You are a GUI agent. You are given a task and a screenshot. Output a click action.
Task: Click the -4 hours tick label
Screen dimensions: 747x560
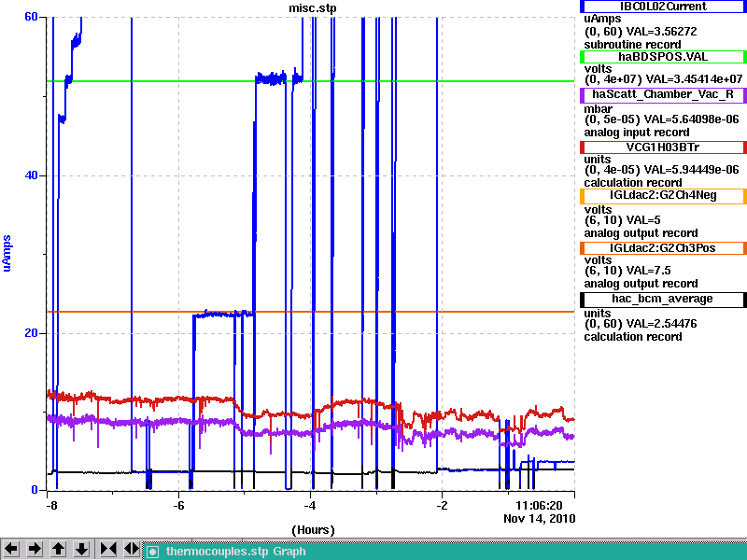310,505
